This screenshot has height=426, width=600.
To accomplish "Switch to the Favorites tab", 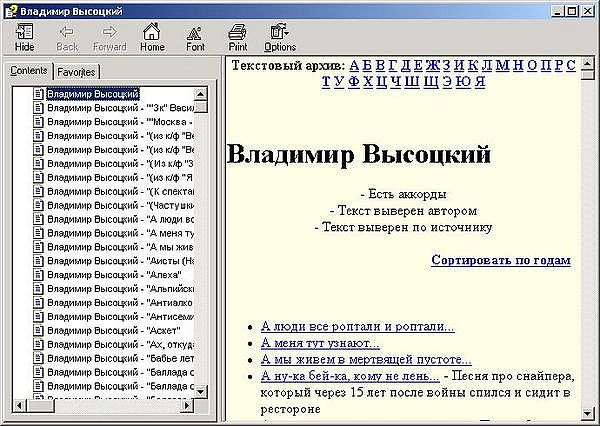I will (76, 72).
